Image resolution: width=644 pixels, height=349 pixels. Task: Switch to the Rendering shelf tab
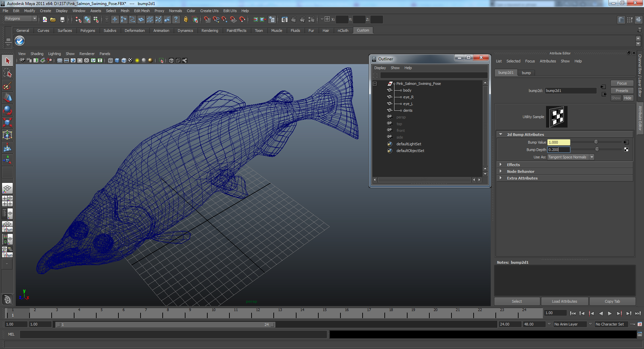(x=210, y=31)
